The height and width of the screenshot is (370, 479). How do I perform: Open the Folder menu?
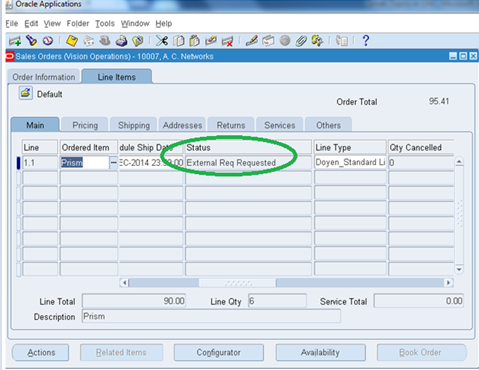78,24
